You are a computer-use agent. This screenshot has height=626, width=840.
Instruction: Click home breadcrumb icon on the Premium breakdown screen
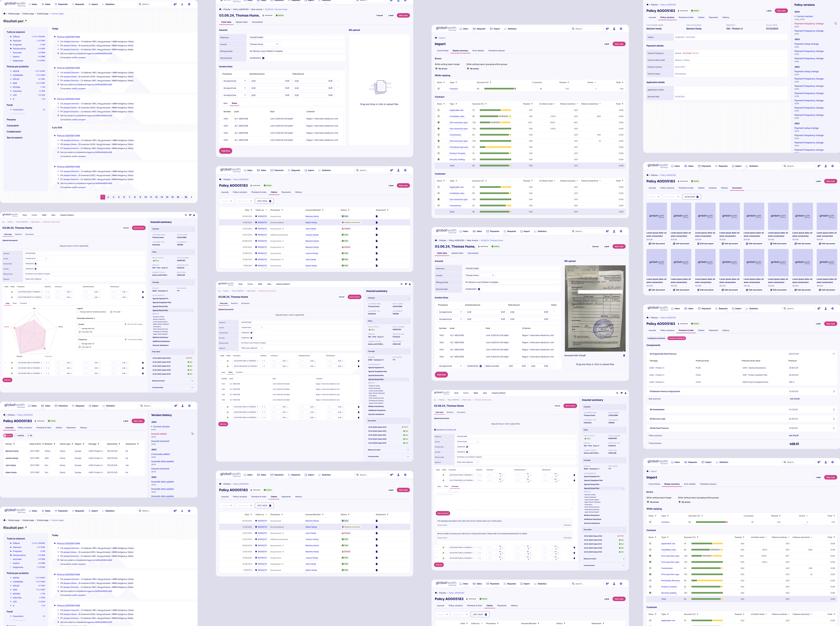647,318
